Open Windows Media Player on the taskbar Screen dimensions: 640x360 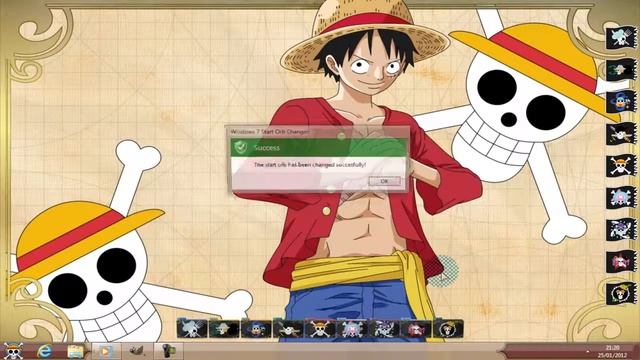[x=105, y=351]
